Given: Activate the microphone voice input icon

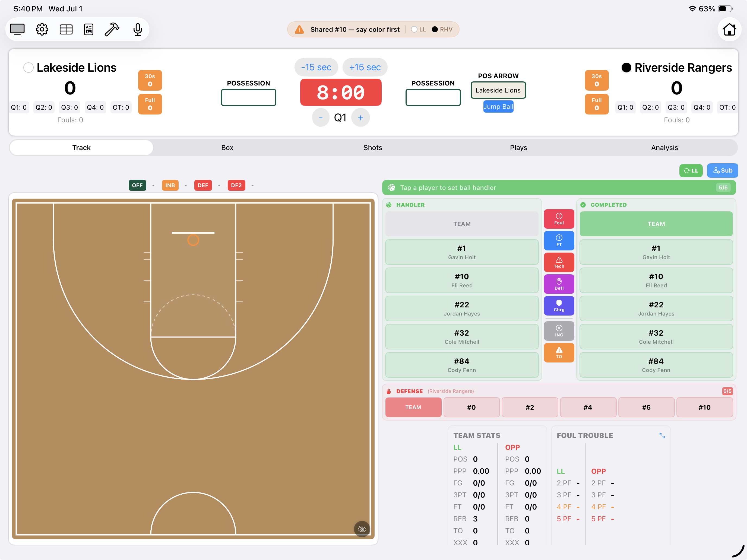Looking at the screenshot, I should 137,29.
